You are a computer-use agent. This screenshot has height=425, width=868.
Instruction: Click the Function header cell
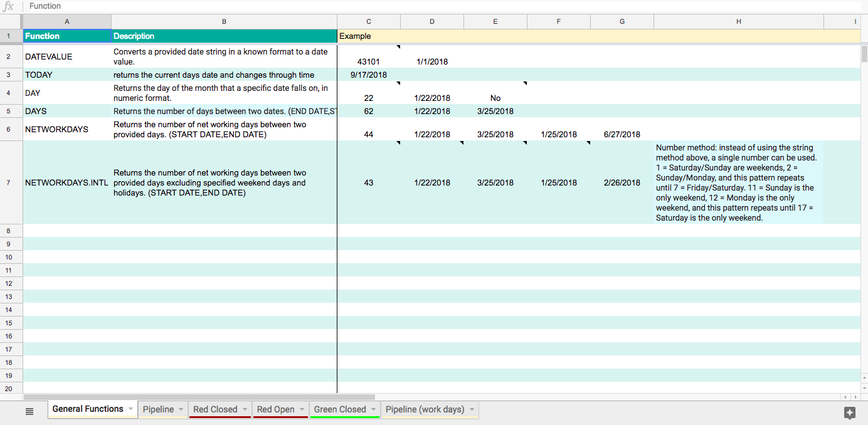point(67,36)
